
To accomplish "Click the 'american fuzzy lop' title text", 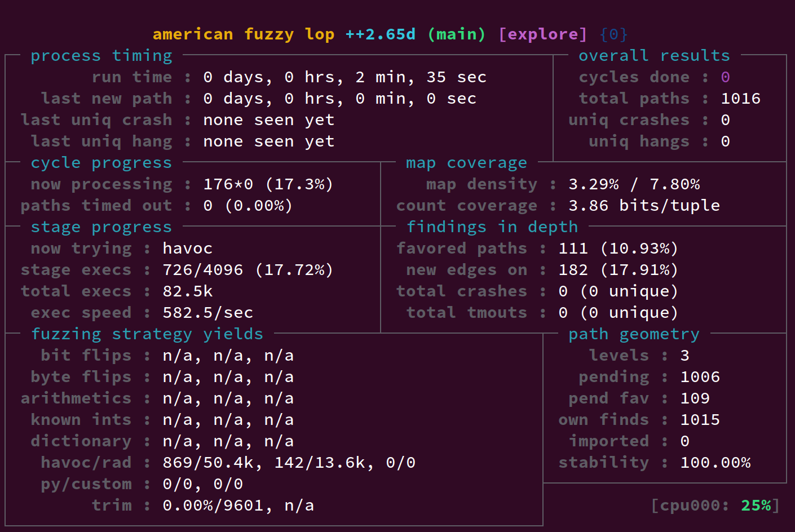I will point(243,34).
